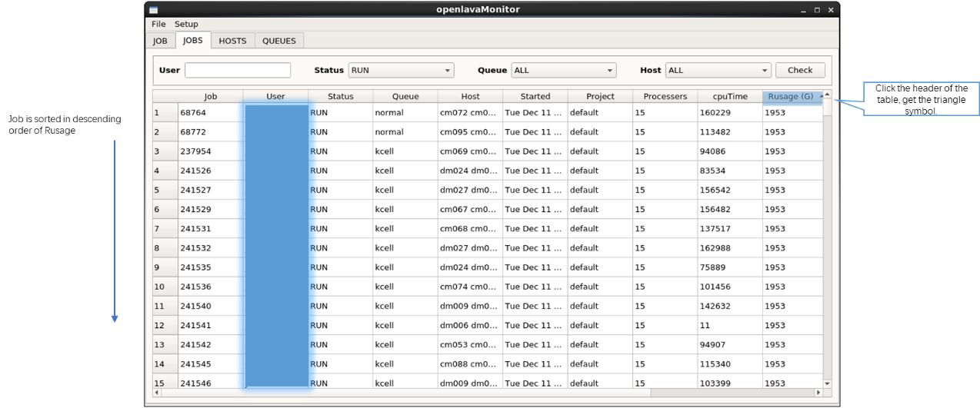The width and height of the screenshot is (980, 408).
Task: Open the QUEUES tab
Action: (279, 41)
